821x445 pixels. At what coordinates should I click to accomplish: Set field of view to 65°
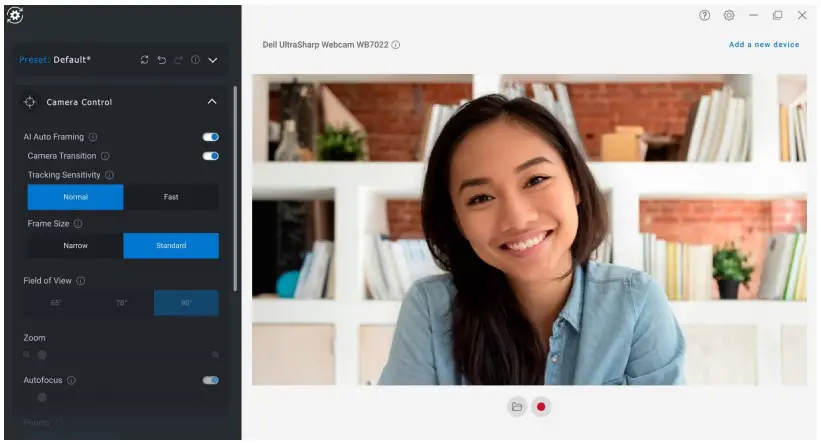coord(56,303)
